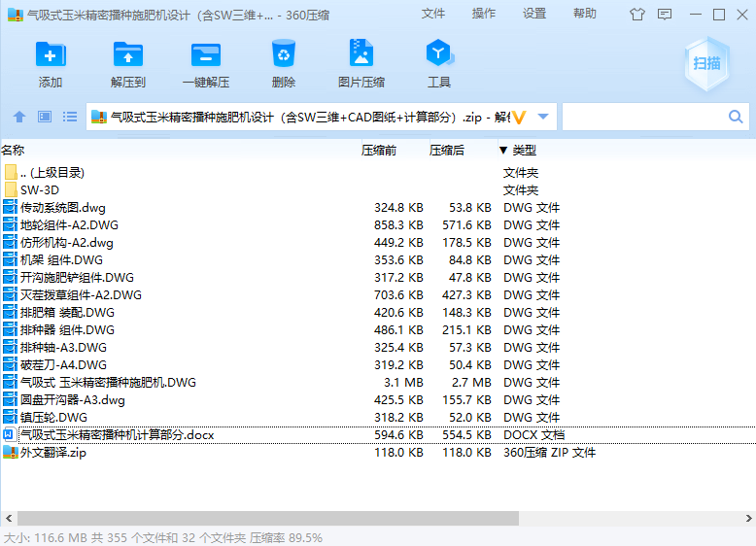Viewport: 756px width, 546px height.
Task: Select file 破茬刀-A4.DWG
Action: [63, 364]
